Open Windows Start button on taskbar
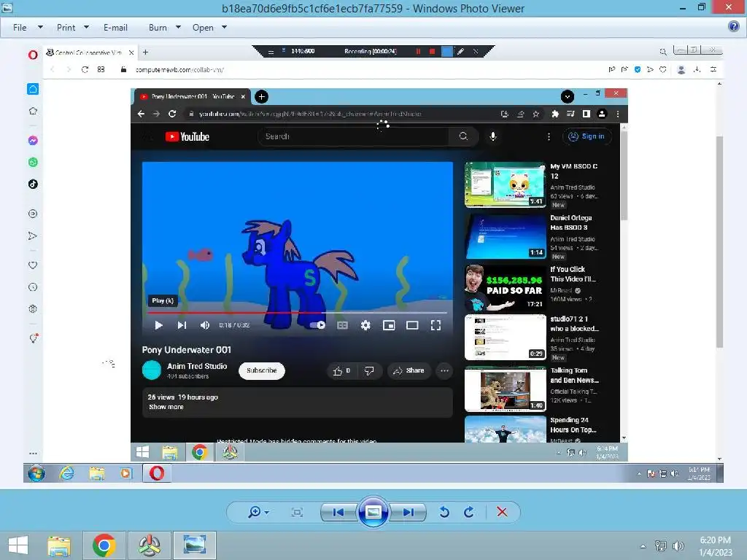This screenshot has width=747, height=560. point(18,545)
